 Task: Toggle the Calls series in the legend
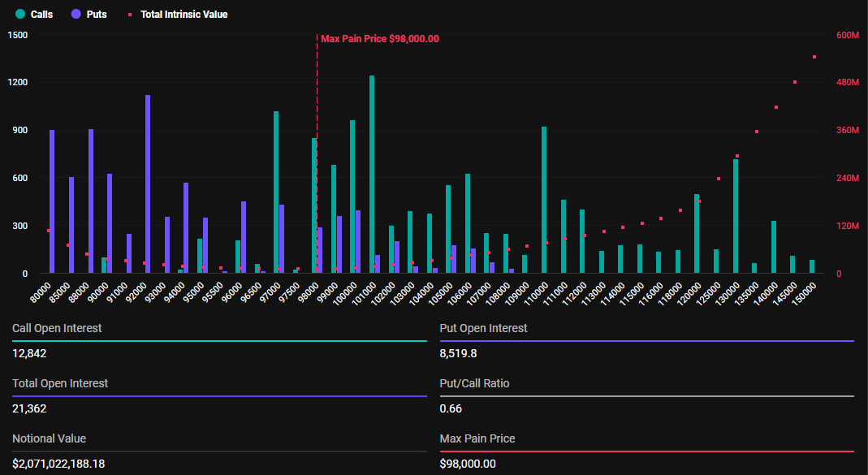pyautogui.click(x=33, y=14)
